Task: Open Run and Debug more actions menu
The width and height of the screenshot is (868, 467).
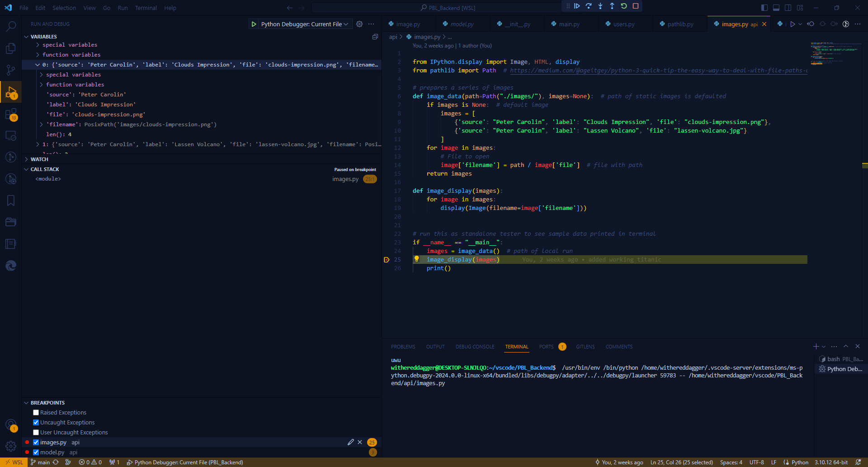Action: [x=371, y=24]
